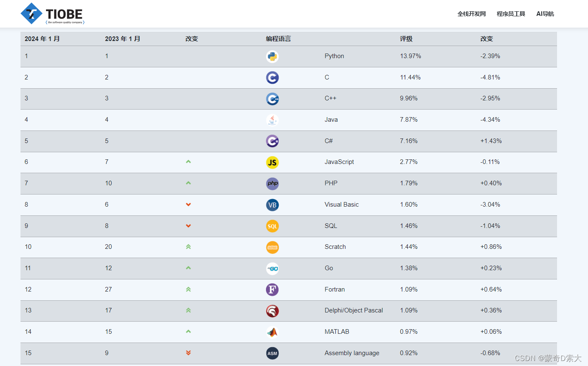
Task: Click the +0.64% change value
Action: (491, 289)
